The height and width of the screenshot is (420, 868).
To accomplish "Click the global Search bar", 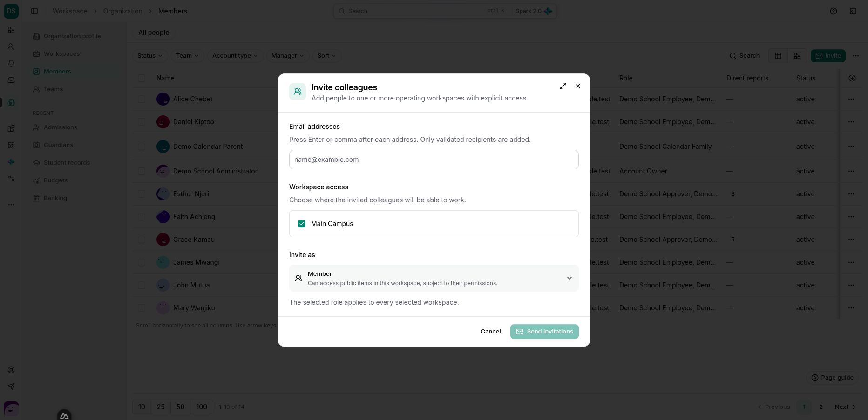I will click(x=445, y=11).
